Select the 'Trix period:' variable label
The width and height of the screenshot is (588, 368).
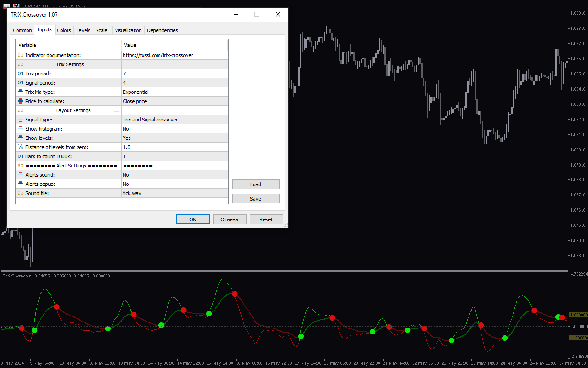click(x=38, y=74)
